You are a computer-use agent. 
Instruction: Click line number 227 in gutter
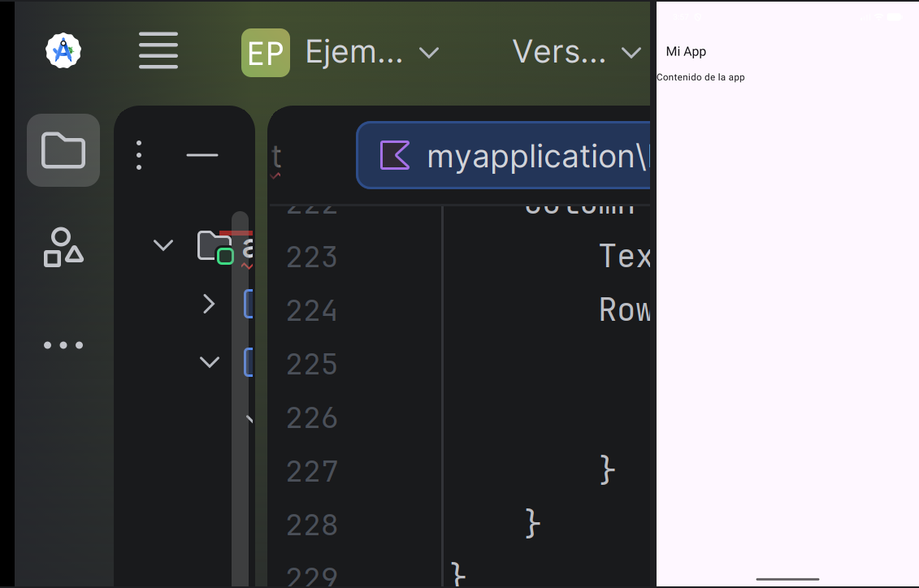[x=312, y=471]
